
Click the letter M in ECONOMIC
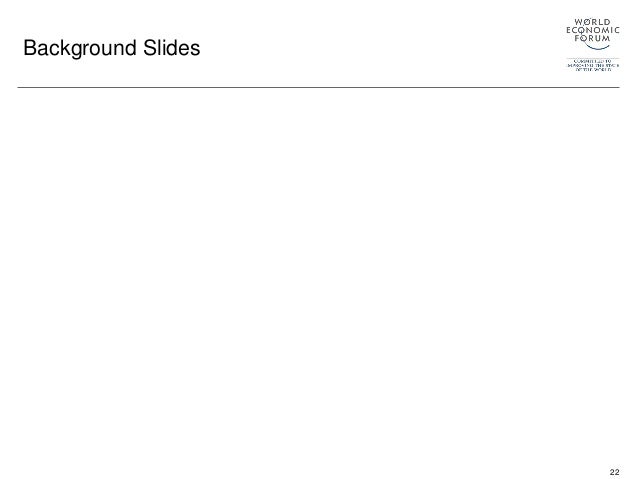(x=606, y=30)
